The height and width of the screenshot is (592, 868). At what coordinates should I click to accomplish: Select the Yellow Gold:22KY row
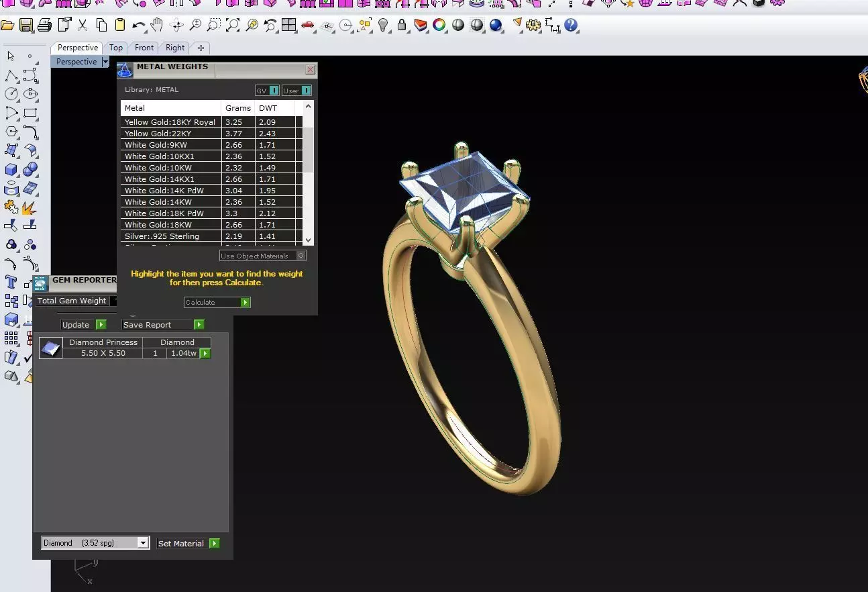pyautogui.click(x=211, y=134)
